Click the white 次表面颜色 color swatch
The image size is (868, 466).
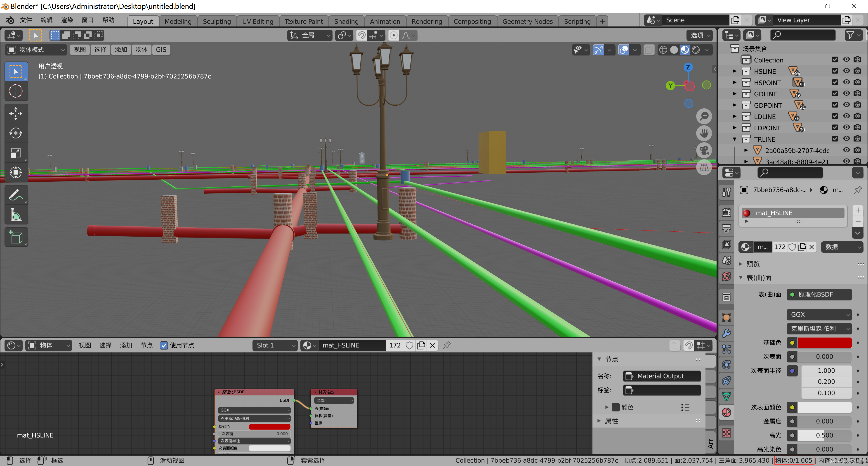click(824, 407)
